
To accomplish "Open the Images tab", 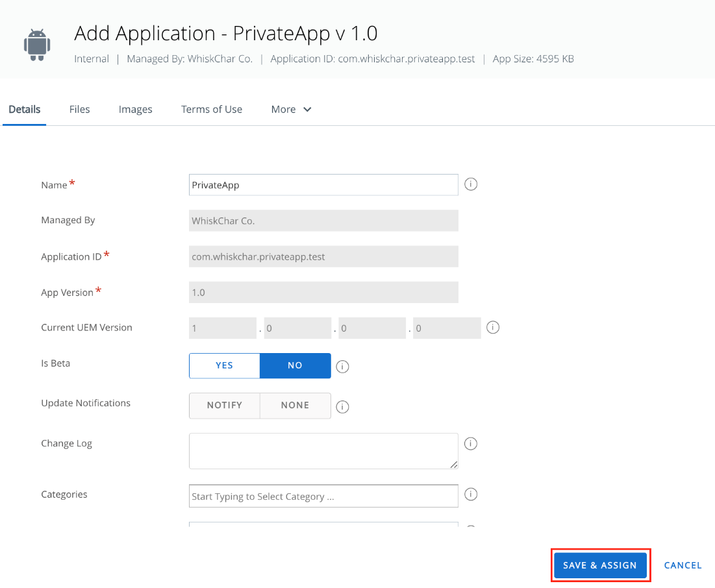I will (136, 110).
